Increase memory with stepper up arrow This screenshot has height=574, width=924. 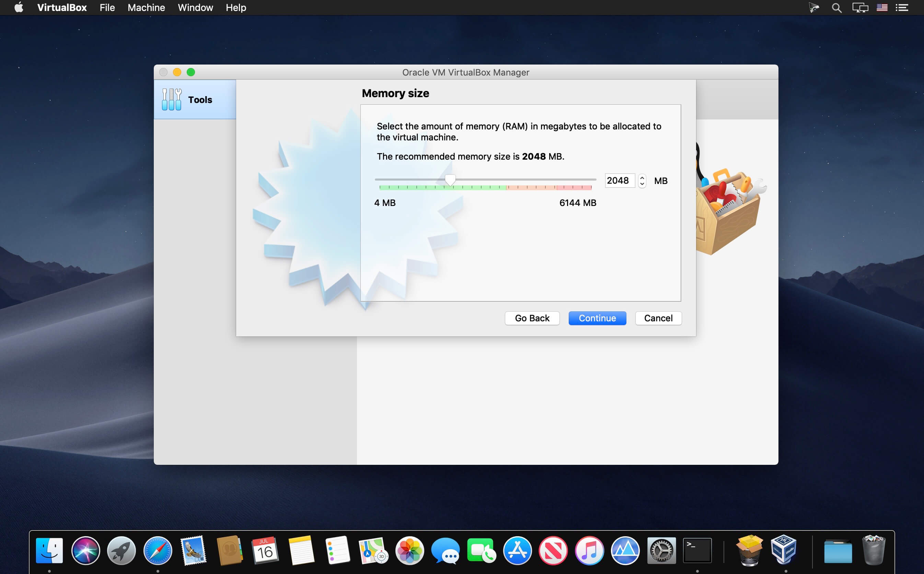pyautogui.click(x=642, y=177)
